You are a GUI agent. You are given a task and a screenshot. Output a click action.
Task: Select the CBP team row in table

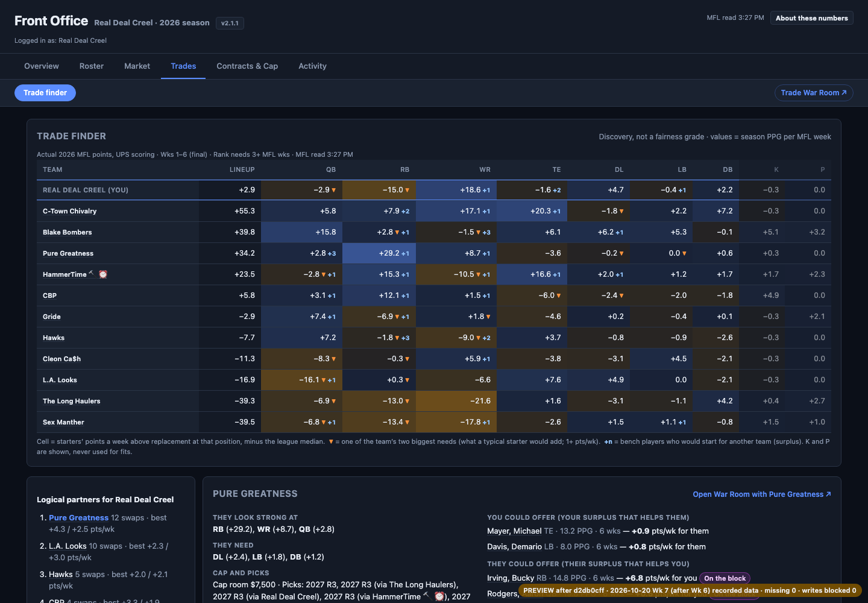(x=434, y=295)
